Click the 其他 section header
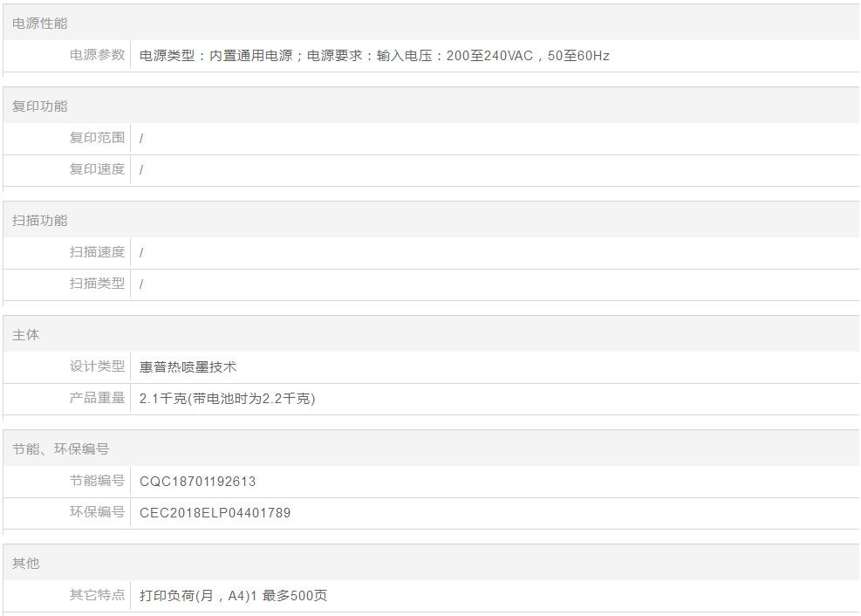 pyautogui.click(x=26, y=564)
